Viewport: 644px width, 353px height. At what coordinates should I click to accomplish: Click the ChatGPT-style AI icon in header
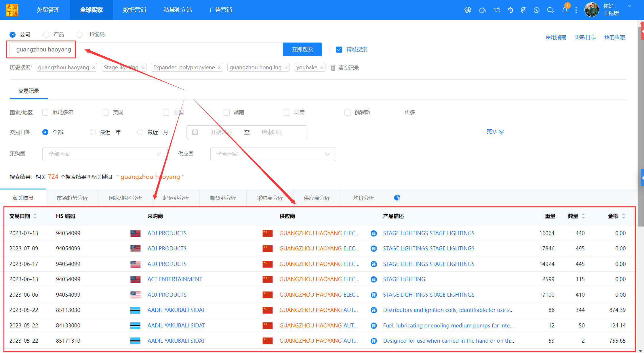[468, 10]
